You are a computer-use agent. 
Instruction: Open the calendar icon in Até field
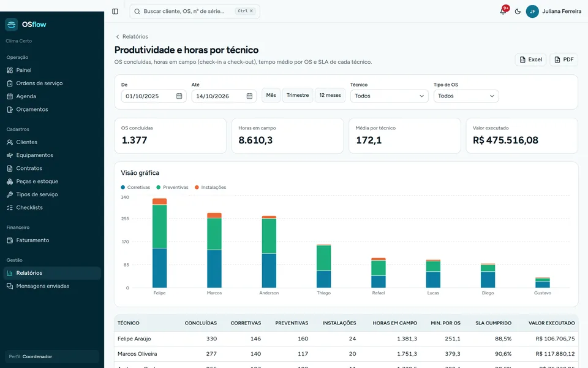pyautogui.click(x=249, y=96)
